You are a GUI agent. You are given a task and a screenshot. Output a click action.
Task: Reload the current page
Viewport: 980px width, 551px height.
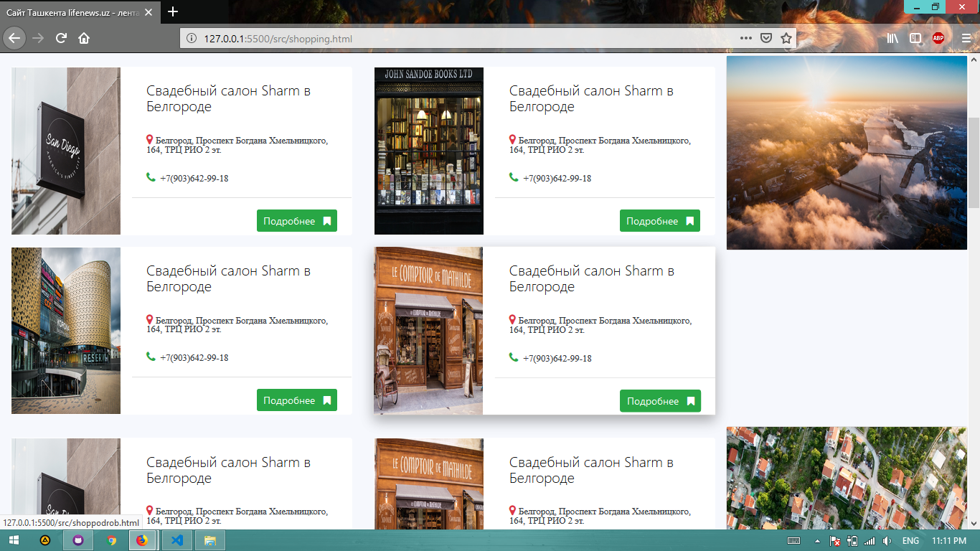pos(61,38)
